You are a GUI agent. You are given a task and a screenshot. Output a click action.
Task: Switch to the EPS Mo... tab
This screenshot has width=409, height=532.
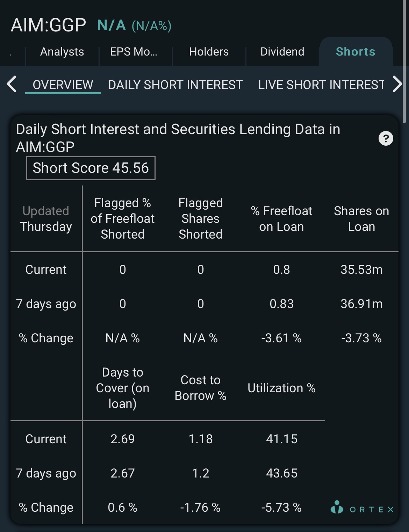pyautogui.click(x=134, y=52)
